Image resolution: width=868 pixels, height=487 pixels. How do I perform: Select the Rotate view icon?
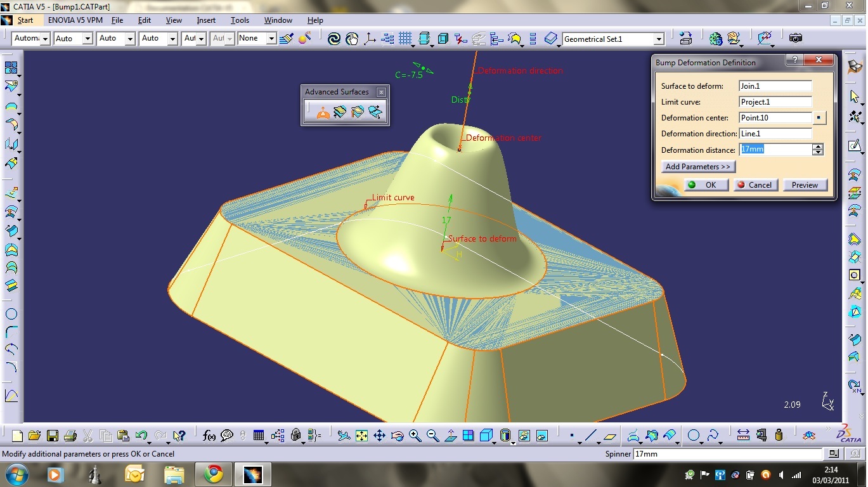(398, 436)
